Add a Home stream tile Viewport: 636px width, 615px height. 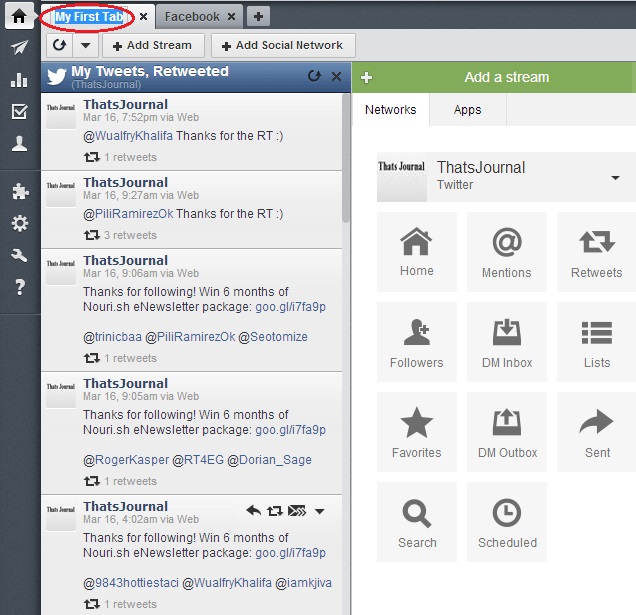click(x=417, y=252)
